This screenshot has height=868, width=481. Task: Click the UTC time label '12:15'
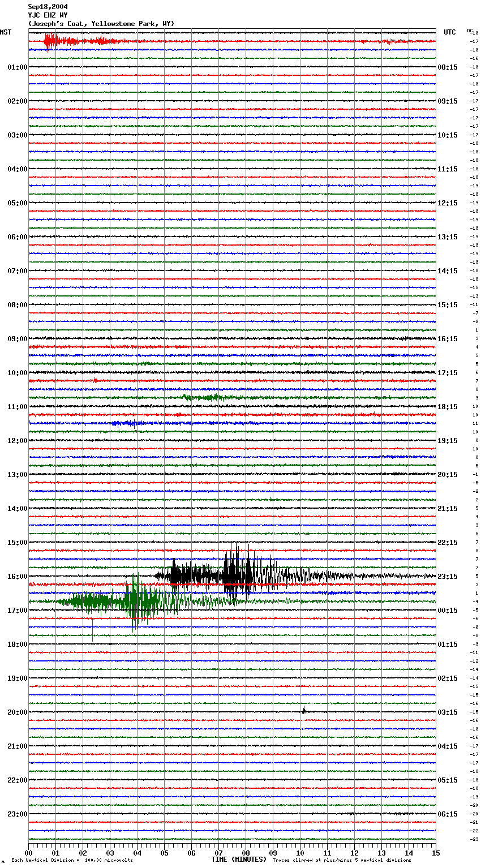448,203
